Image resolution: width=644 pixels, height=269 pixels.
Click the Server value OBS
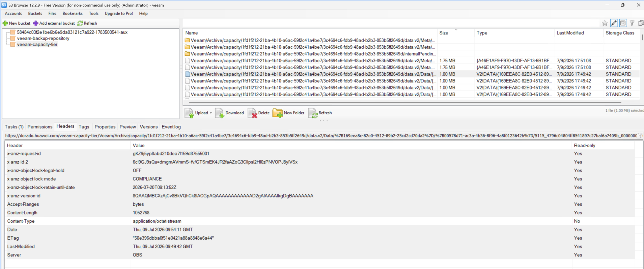(x=138, y=255)
